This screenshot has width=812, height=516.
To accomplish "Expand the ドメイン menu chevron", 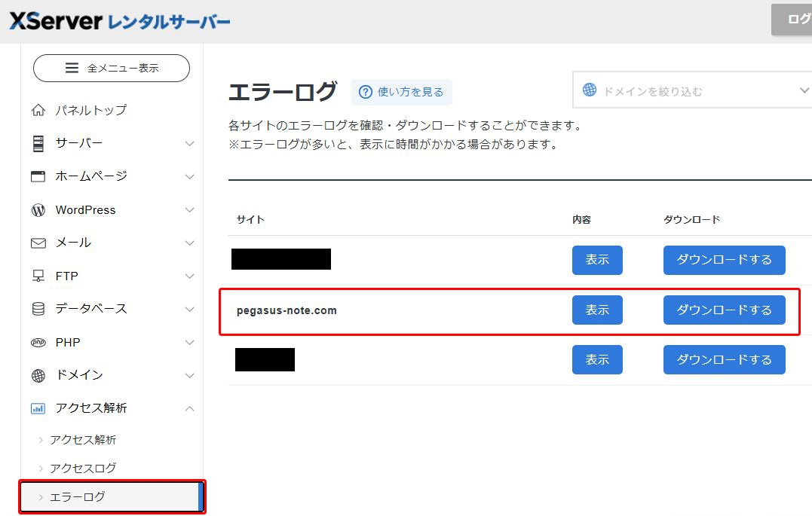I will 190,375.
